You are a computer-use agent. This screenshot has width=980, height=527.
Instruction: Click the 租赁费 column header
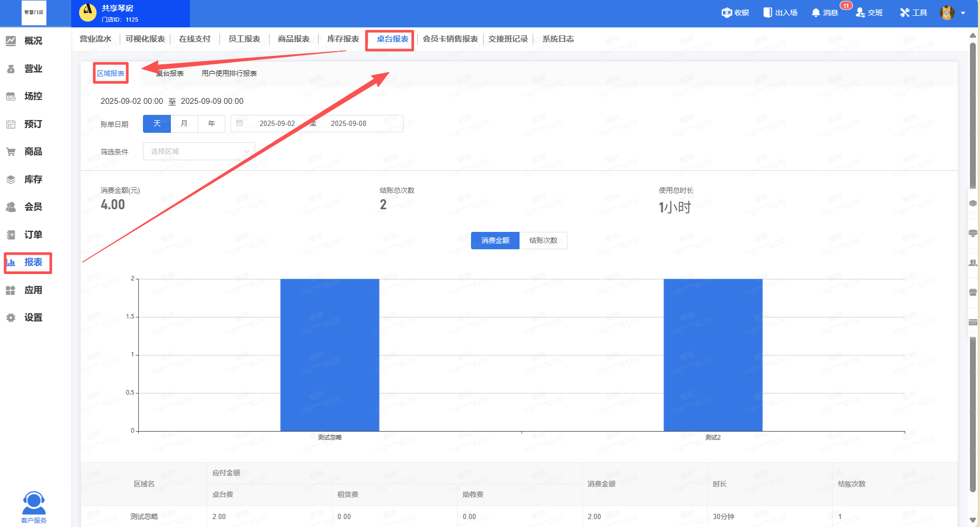(348, 494)
